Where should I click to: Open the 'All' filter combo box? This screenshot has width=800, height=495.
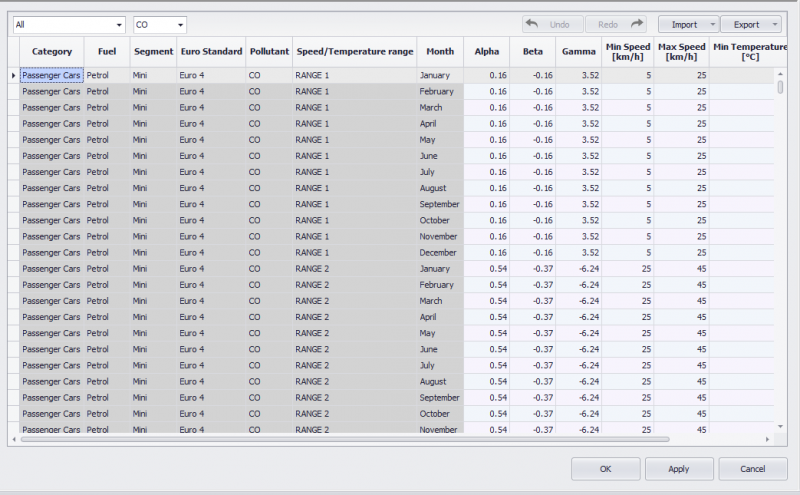pos(69,24)
